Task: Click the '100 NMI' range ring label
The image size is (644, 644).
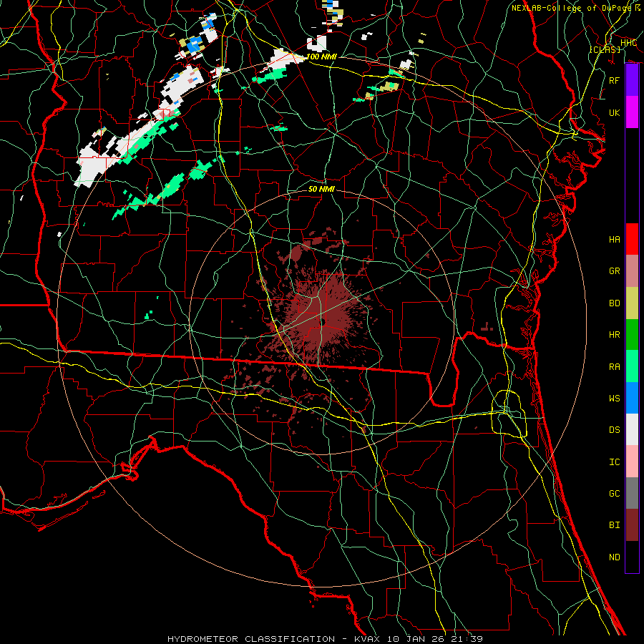Action: (321, 57)
